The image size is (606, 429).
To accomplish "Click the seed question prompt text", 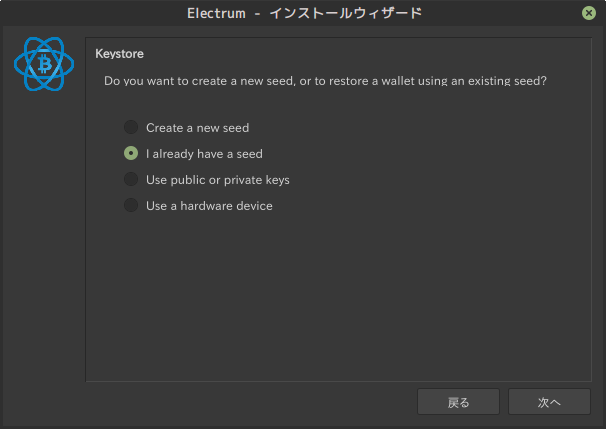I will 325,79.
